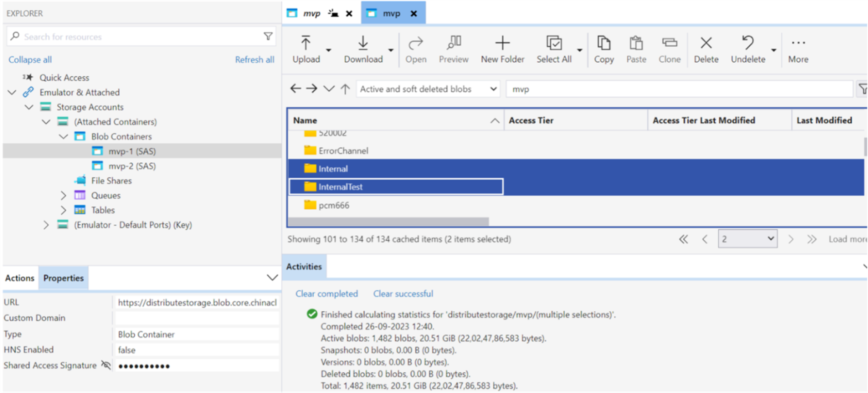This screenshot has width=868, height=393.
Task: Navigate up one folder level arrow
Action: 345,89
